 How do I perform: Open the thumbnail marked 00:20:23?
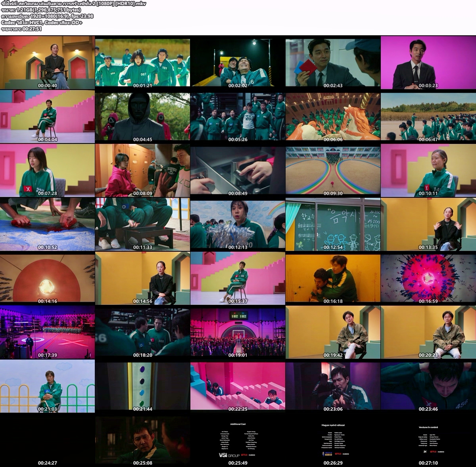[428, 332]
